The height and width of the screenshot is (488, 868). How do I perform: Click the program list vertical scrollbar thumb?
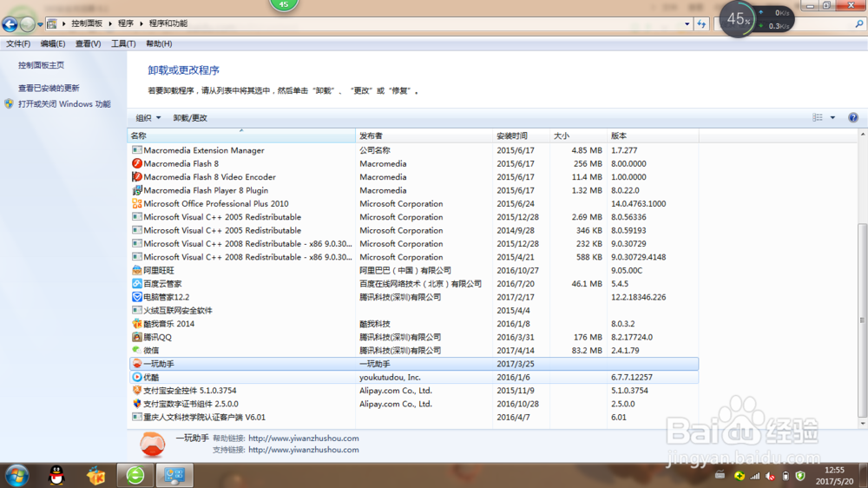862,320
